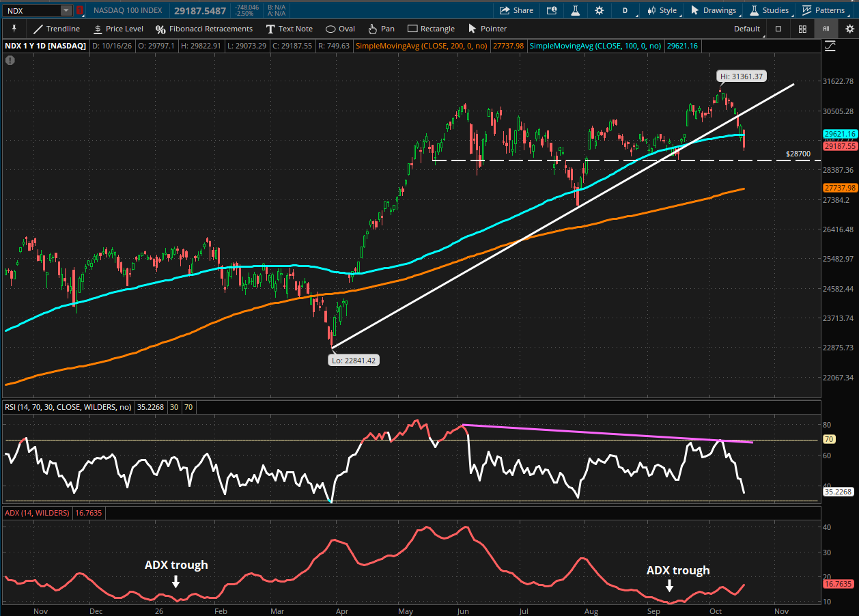Click the SimpleMovingAvg 100 study label
This screenshot has width=859, height=616.
pos(595,46)
